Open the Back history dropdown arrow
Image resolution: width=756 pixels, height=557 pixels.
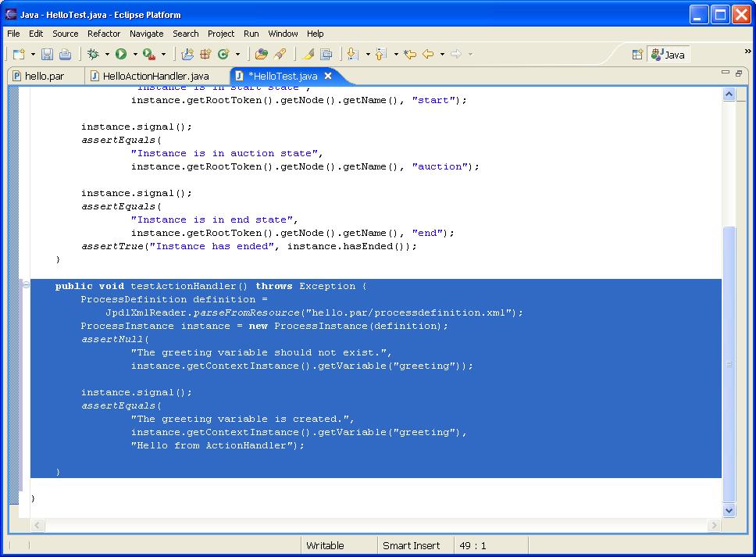pyautogui.click(x=442, y=54)
